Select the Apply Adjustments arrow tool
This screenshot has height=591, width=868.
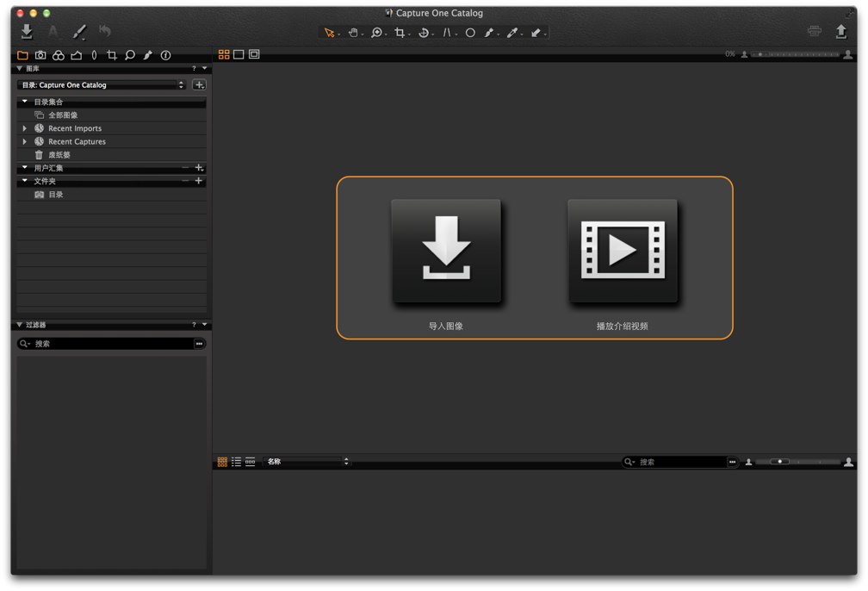[x=536, y=34]
